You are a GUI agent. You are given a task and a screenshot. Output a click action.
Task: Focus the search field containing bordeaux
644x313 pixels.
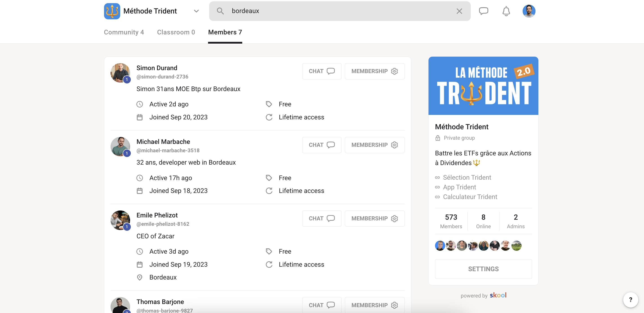pos(340,11)
